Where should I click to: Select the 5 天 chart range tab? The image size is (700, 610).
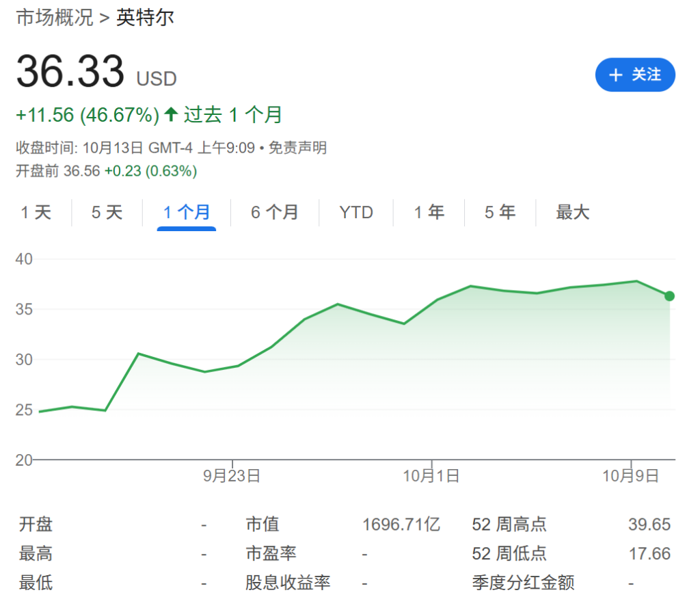pyautogui.click(x=107, y=213)
